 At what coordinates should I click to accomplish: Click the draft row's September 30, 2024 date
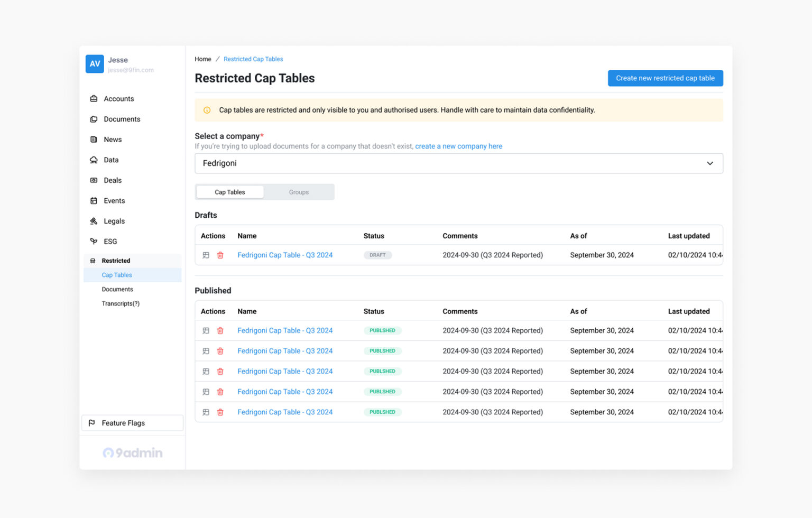coord(602,255)
